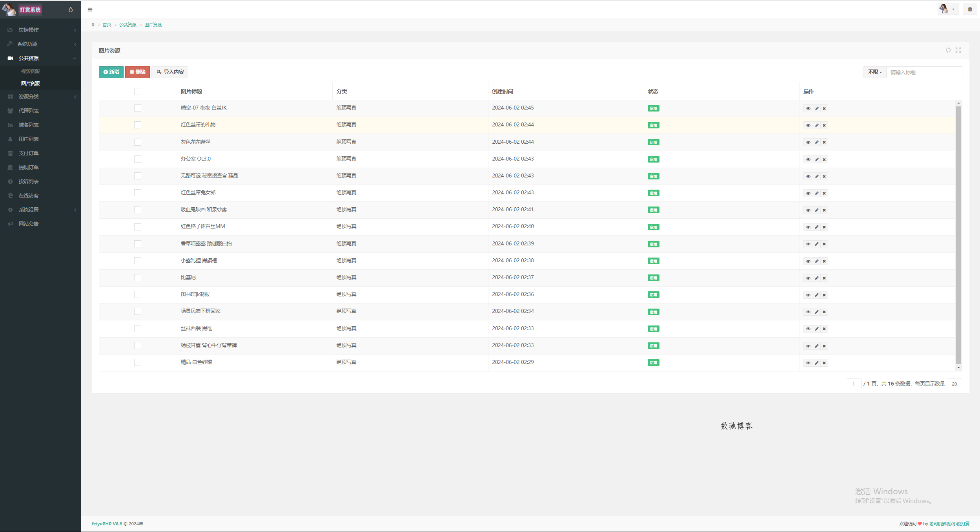
Task: Click the green 新增 button
Action: pos(111,72)
